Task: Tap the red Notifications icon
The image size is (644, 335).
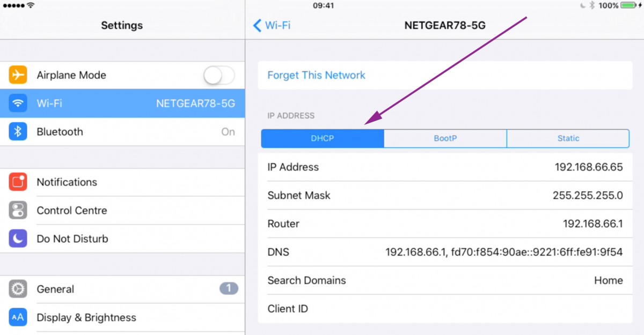Action: click(18, 182)
